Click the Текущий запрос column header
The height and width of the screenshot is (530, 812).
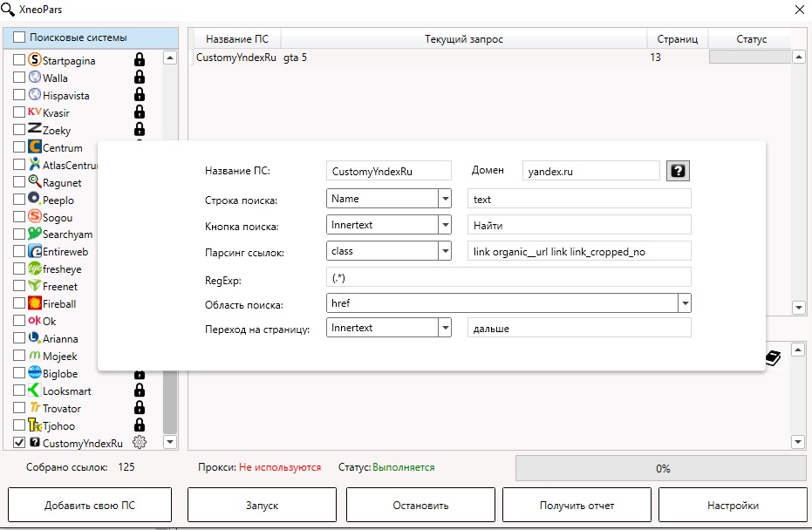coord(464,39)
